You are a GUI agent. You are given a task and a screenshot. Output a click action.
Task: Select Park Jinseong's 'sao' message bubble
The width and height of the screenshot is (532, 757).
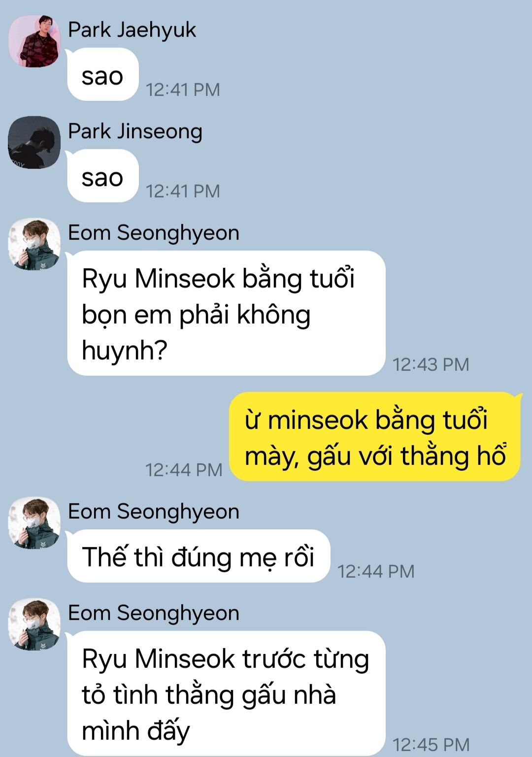(x=102, y=176)
